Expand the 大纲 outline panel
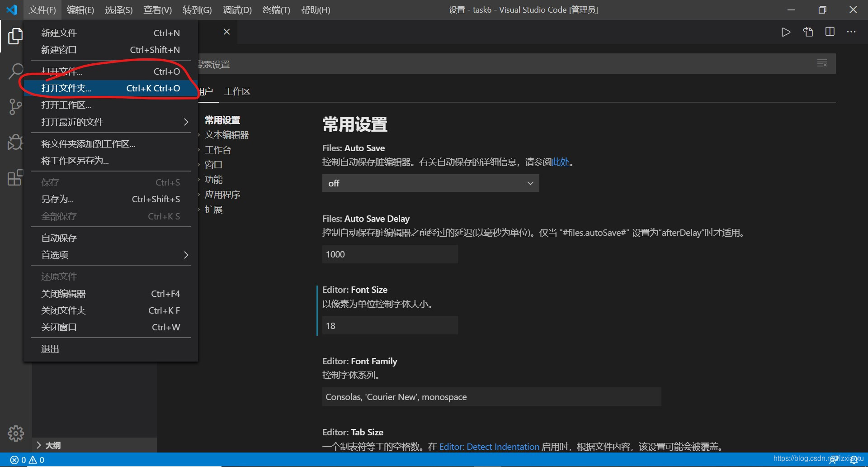868x467 pixels. [x=95, y=445]
